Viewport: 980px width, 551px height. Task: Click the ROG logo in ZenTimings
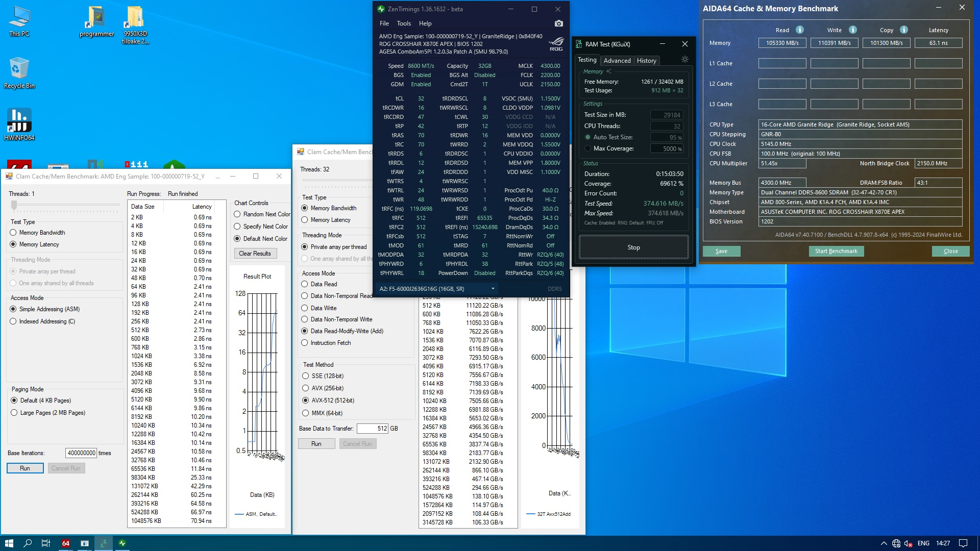[556, 44]
